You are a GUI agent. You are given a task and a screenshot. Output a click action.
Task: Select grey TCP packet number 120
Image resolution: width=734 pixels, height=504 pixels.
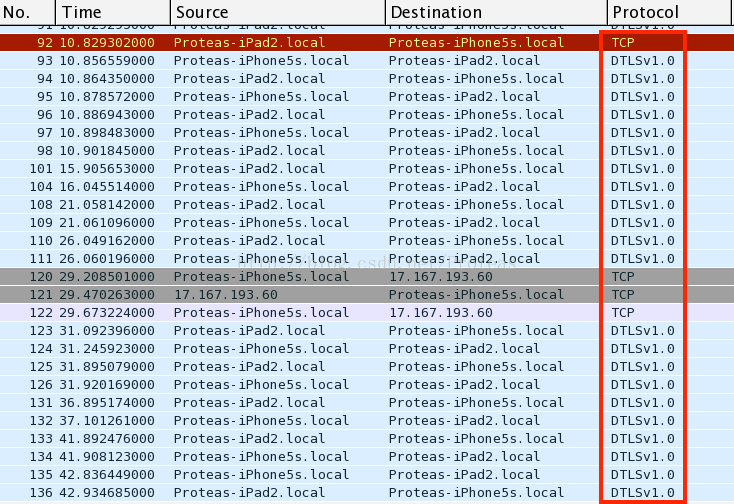(367, 277)
